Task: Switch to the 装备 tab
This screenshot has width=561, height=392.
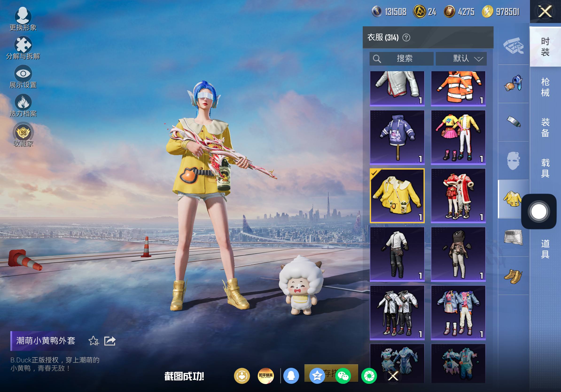Action: pyautogui.click(x=545, y=127)
